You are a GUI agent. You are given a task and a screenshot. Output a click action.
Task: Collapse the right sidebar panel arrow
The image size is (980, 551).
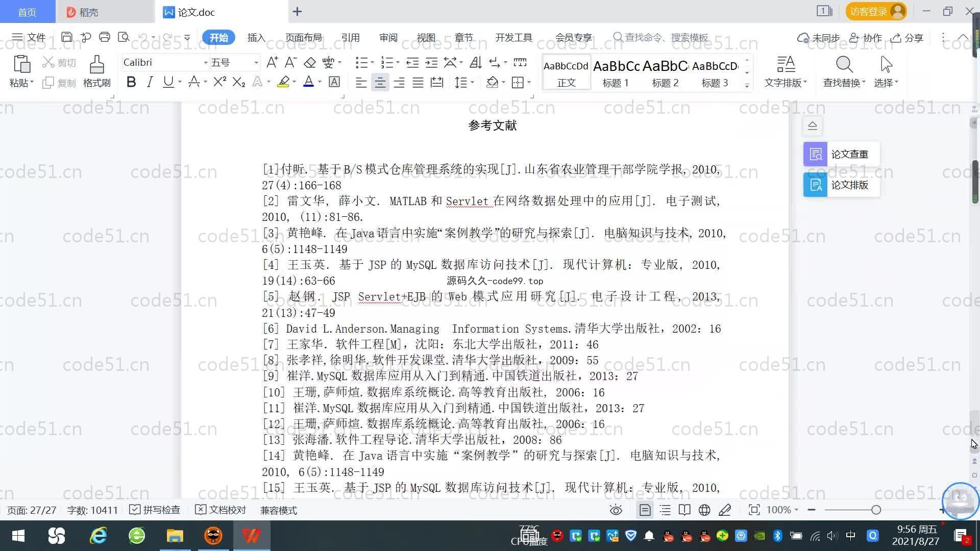click(813, 126)
